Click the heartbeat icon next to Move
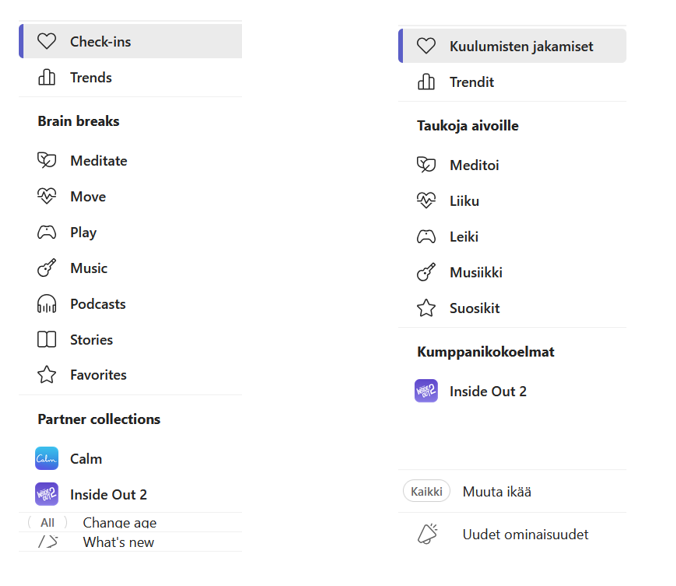676x586 pixels. (x=47, y=197)
